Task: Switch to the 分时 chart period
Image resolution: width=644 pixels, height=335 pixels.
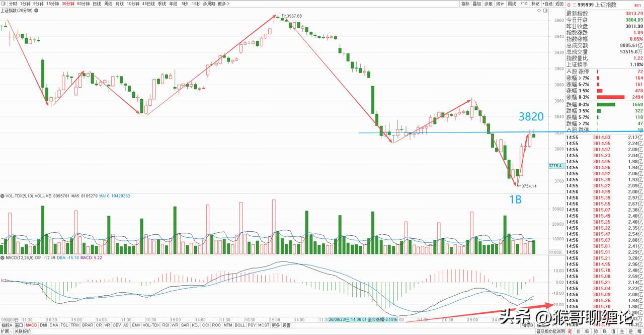Action: click(13, 4)
